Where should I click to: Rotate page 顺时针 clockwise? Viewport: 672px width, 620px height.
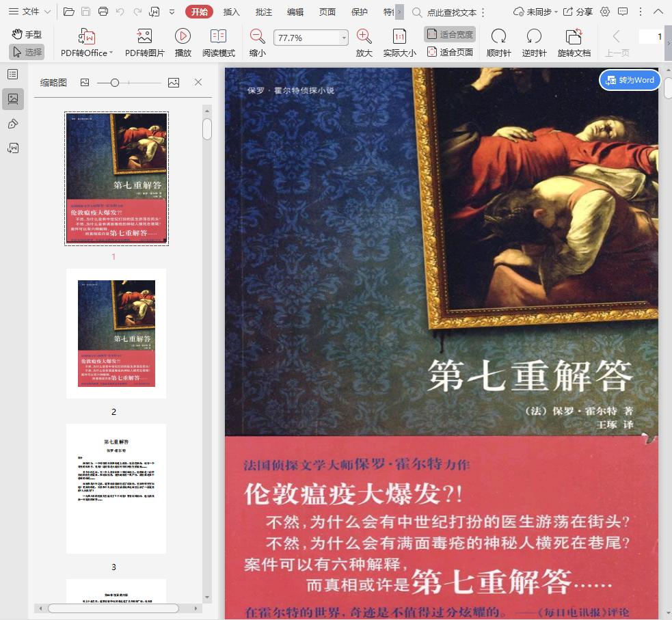pyautogui.click(x=499, y=43)
